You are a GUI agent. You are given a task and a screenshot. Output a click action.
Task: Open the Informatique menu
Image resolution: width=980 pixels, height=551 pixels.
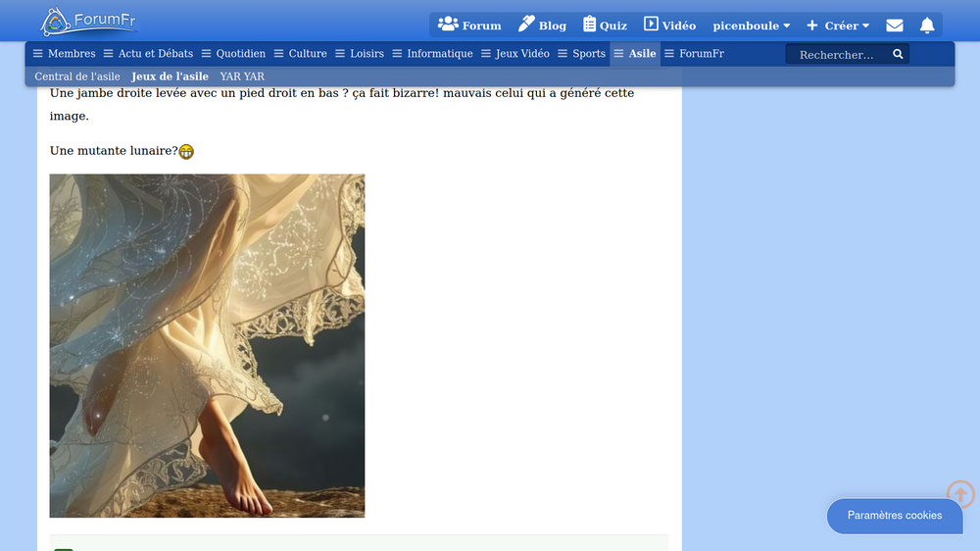point(432,54)
